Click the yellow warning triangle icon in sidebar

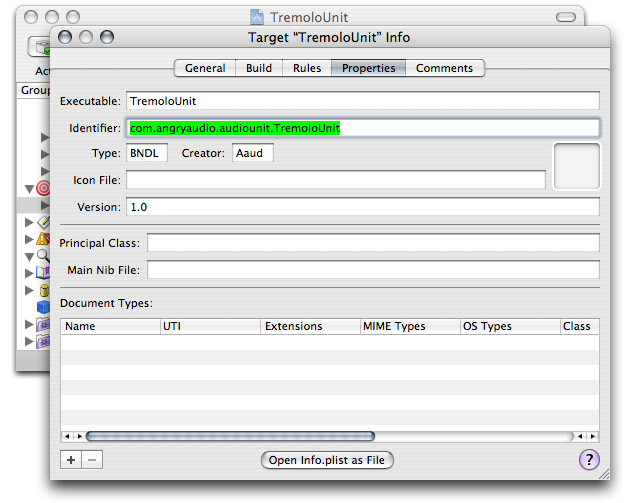click(x=43, y=239)
